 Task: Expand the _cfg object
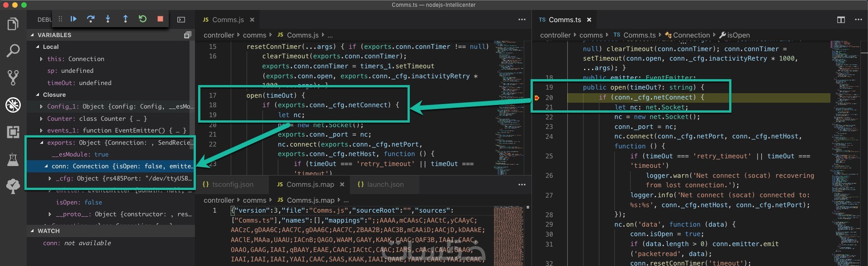point(50,178)
